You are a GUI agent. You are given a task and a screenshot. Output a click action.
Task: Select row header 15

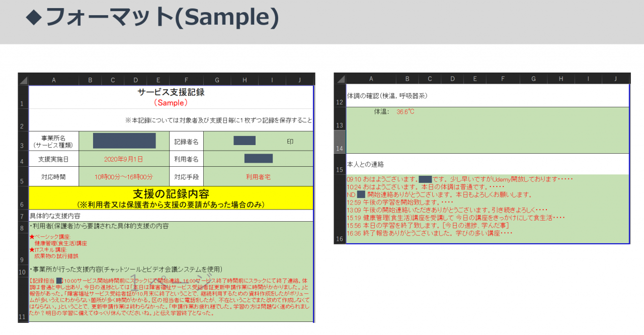coord(340,164)
